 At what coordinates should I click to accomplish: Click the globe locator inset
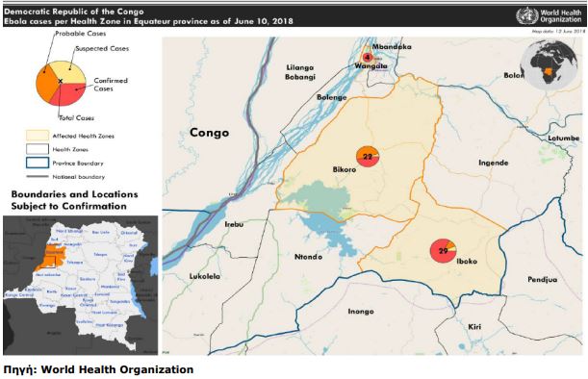click(x=549, y=64)
